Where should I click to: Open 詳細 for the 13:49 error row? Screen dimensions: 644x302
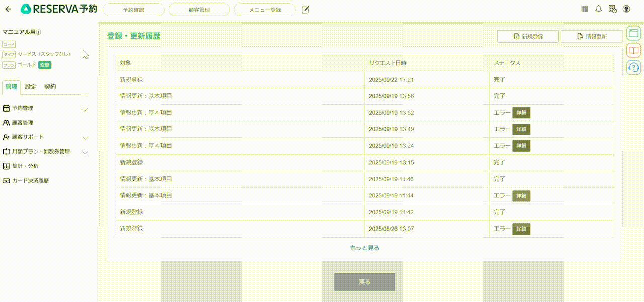(521, 129)
